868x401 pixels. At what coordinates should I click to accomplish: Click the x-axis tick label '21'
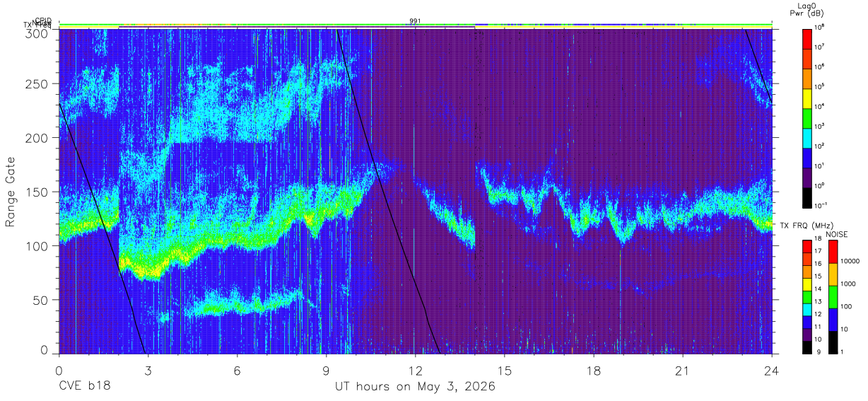click(x=683, y=371)
